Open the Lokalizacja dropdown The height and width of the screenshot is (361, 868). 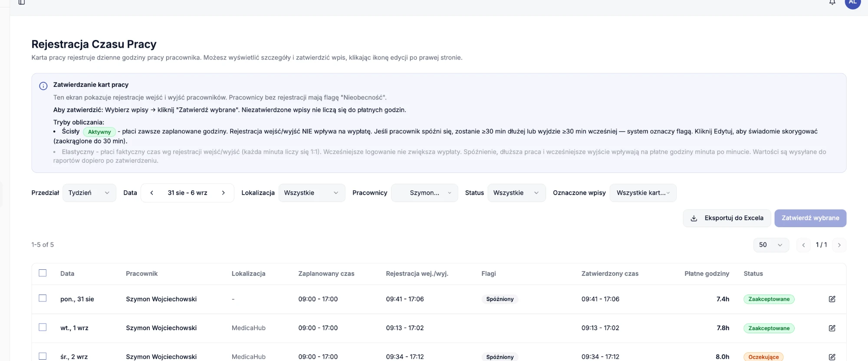pyautogui.click(x=312, y=193)
